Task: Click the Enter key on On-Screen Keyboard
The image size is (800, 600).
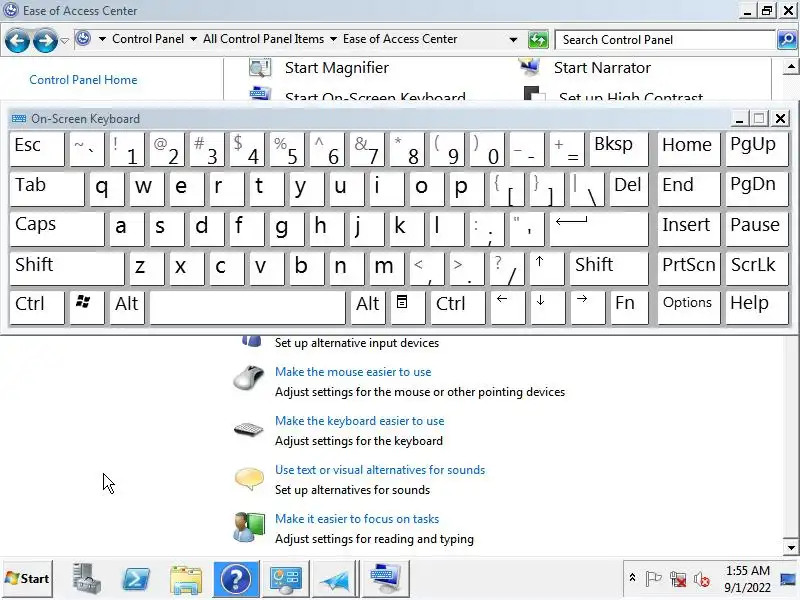Action: click(x=598, y=228)
